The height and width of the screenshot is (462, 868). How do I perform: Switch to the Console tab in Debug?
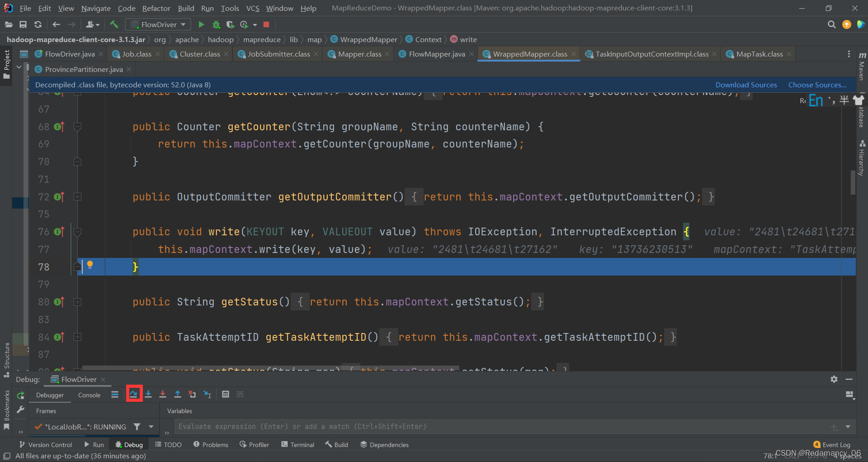89,395
